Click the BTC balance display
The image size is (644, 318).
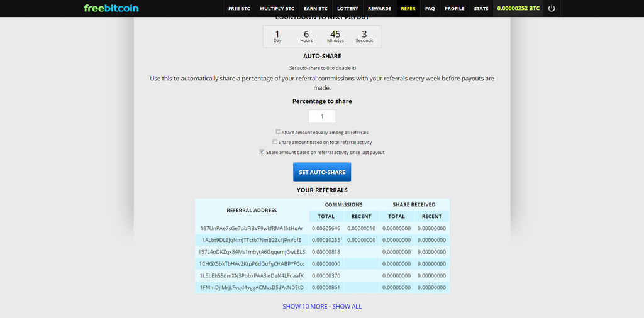tap(518, 8)
